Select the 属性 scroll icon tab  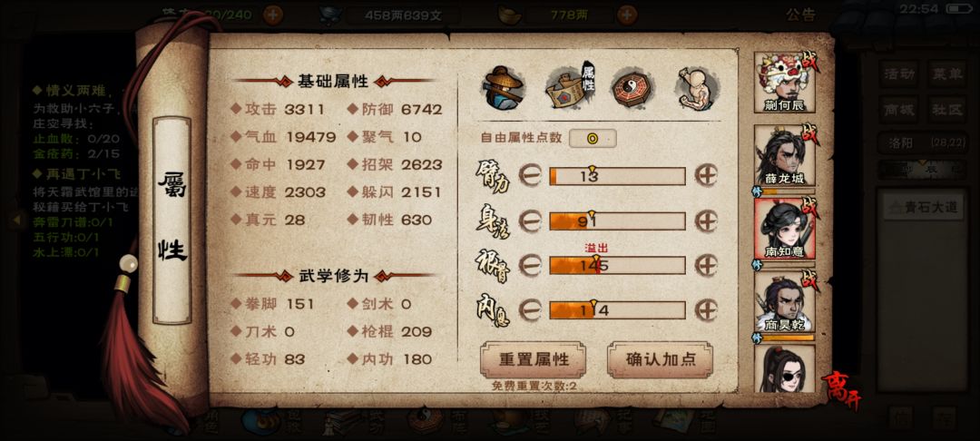coord(569,88)
